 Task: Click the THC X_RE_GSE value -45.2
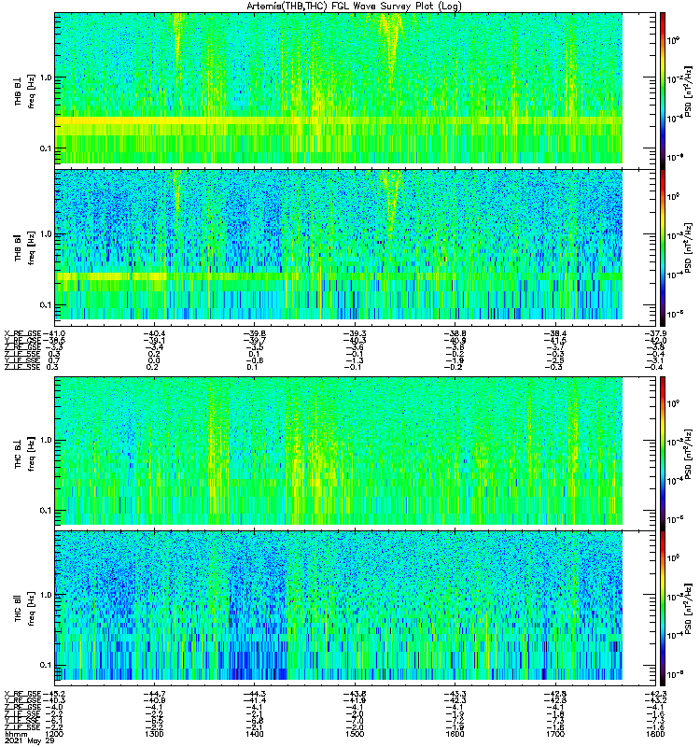pyautogui.click(x=54, y=694)
